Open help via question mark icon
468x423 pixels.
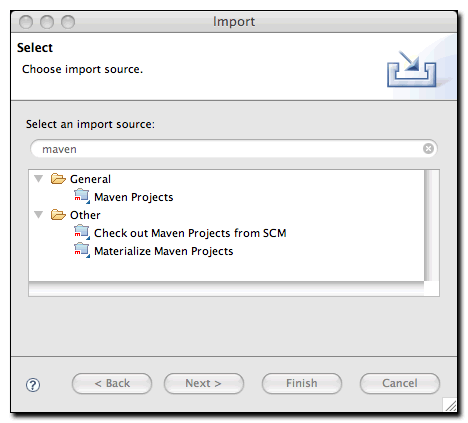click(x=33, y=385)
